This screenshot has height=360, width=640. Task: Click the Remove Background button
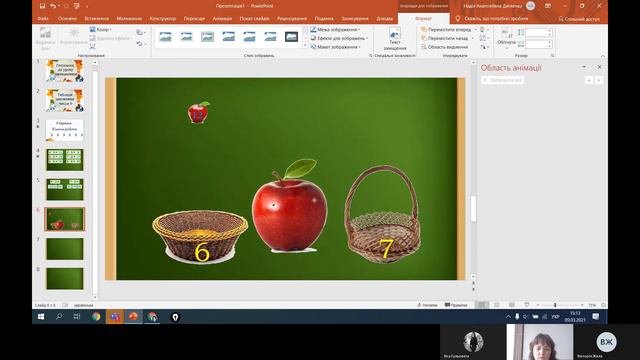45,39
